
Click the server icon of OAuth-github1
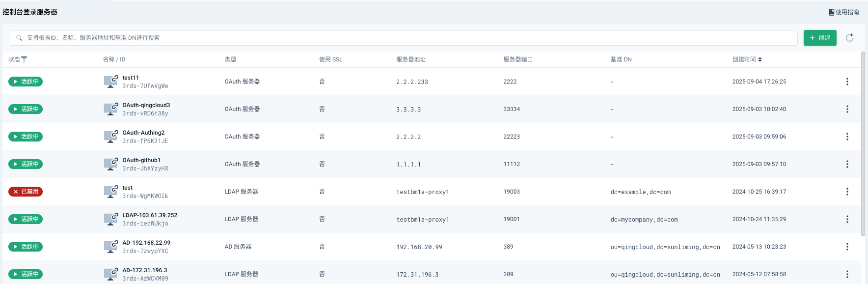pyautogui.click(x=111, y=164)
